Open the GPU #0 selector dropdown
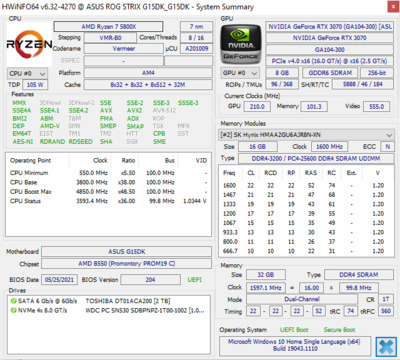The height and width of the screenshot is (360, 400). click(240, 73)
